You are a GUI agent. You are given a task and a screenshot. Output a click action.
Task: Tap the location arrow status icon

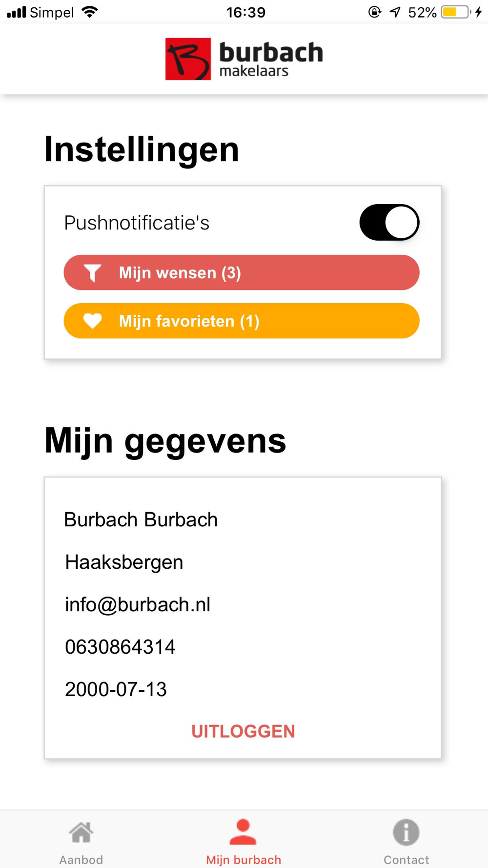click(x=395, y=12)
